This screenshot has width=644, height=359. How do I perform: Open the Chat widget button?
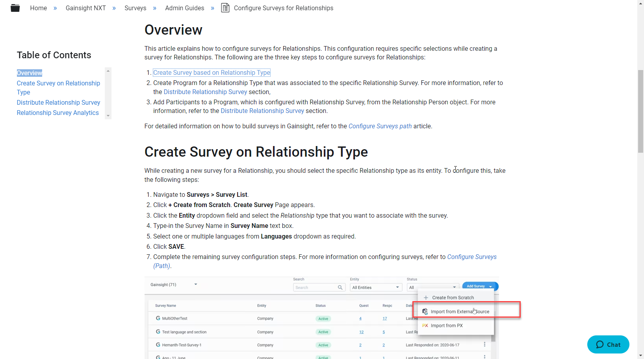(x=608, y=344)
